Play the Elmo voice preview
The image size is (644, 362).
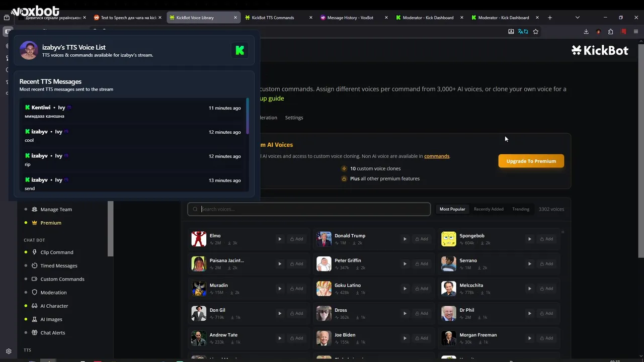pos(280,239)
